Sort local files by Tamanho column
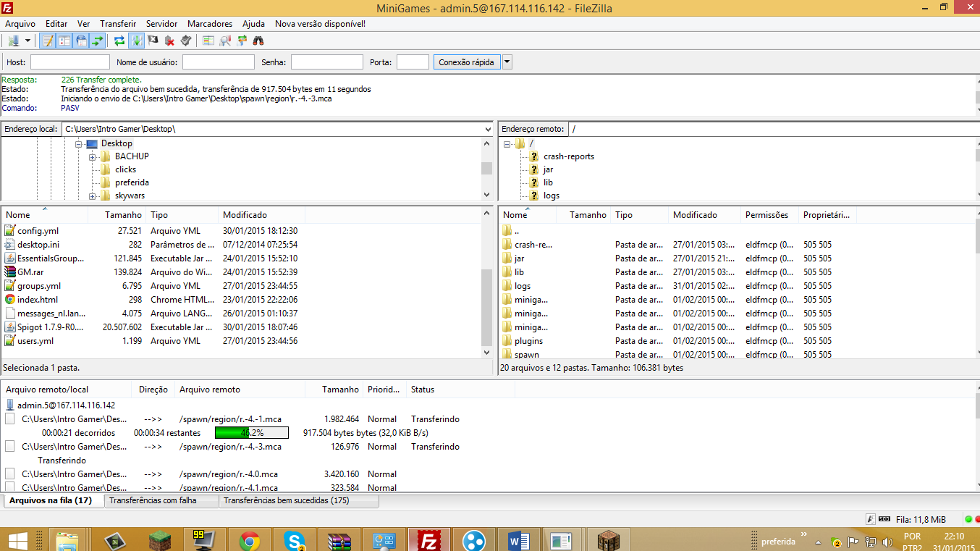The image size is (980, 551). (117, 215)
